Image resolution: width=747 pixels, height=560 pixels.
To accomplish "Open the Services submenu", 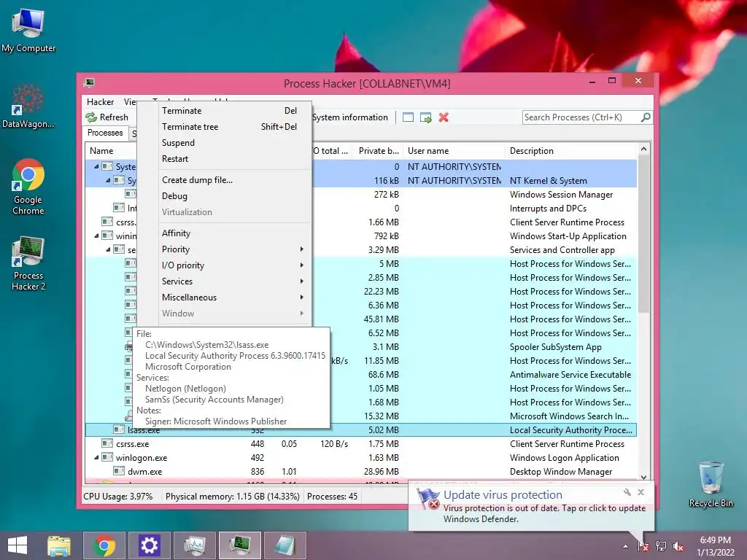I will 233,281.
